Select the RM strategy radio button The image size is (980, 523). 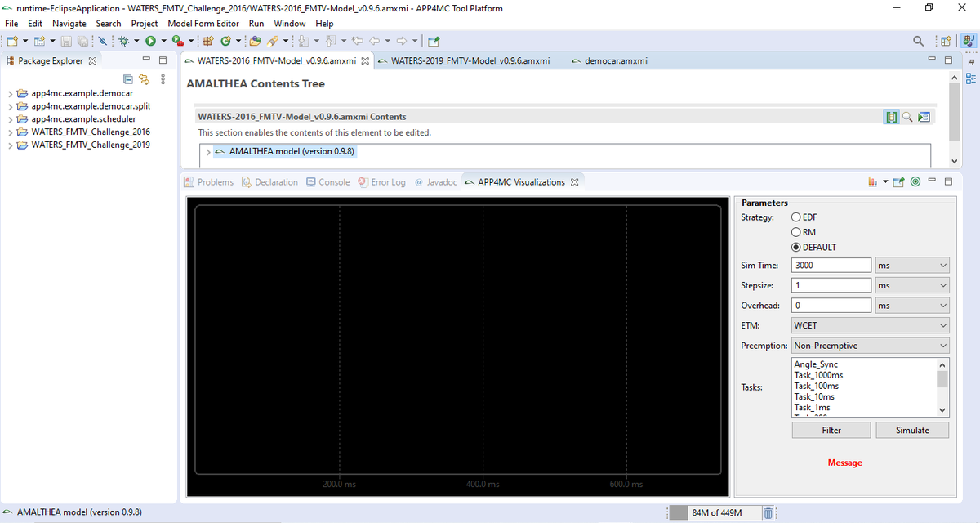tap(796, 232)
